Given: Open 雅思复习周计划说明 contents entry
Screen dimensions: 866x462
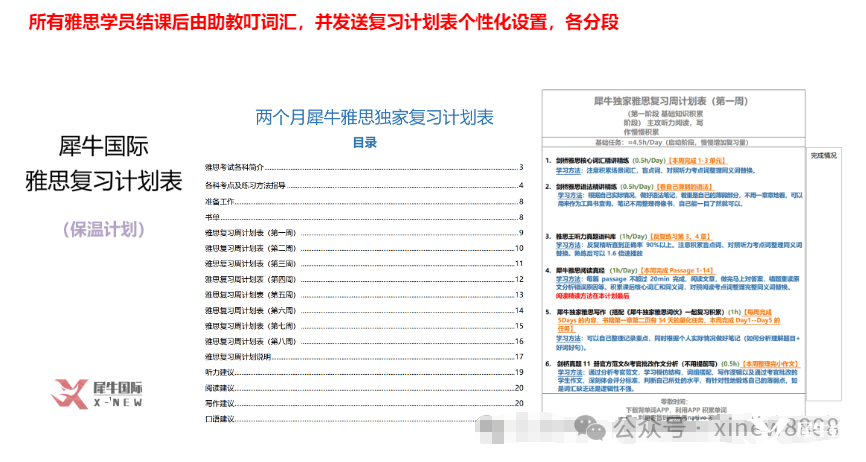Looking at the screenshot, I should click(x=364, y=357).
